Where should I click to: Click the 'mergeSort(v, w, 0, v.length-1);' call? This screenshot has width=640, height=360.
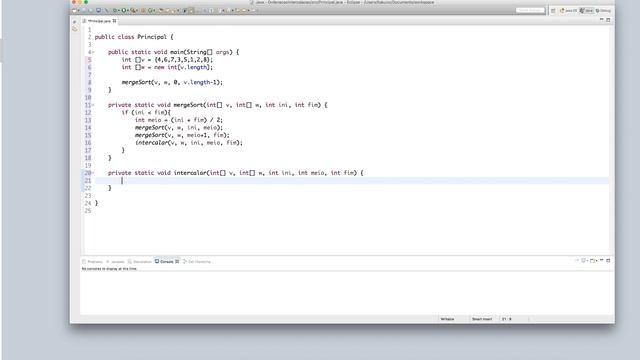172,82
